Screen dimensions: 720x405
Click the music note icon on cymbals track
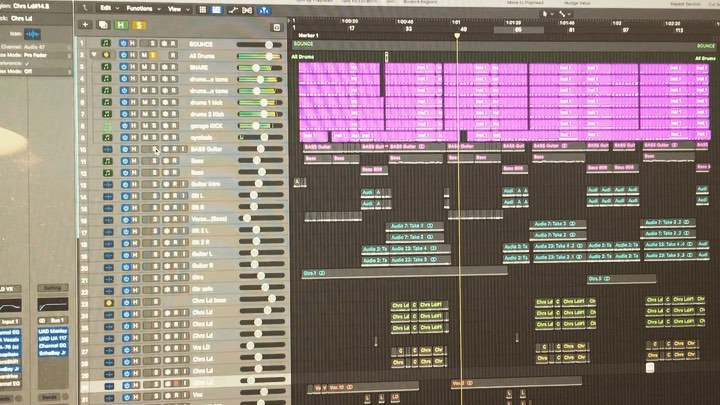tap(107, 137)
